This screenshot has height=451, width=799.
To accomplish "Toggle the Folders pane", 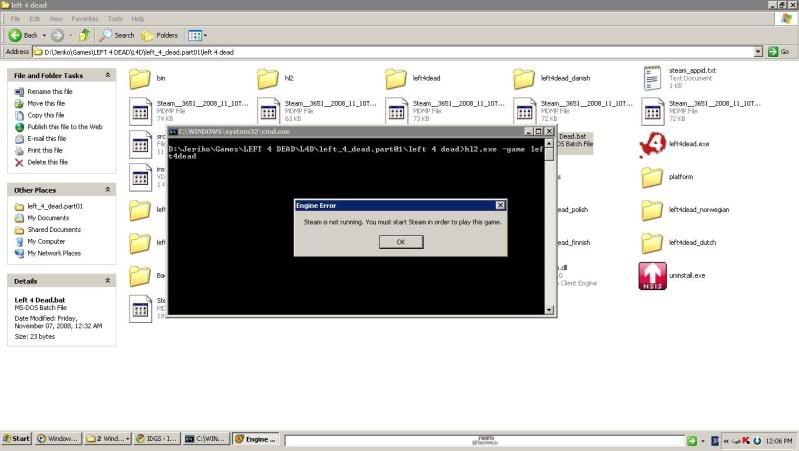I will [x=160, y=35].
